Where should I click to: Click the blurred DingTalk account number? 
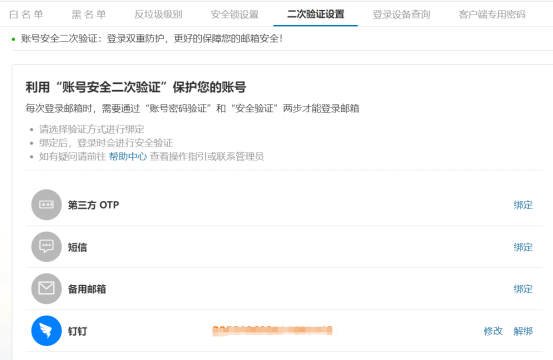272,331
